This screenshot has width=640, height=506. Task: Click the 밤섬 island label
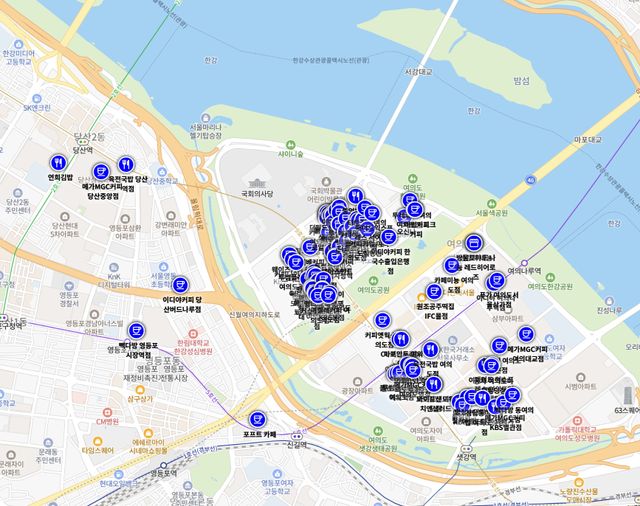point(520,80)
